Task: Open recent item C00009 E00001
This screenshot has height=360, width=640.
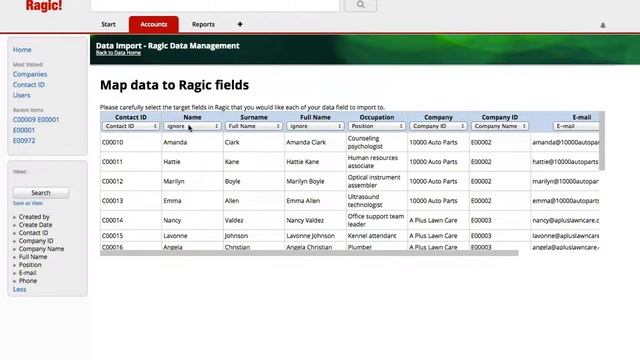Action: click(36, 120)
